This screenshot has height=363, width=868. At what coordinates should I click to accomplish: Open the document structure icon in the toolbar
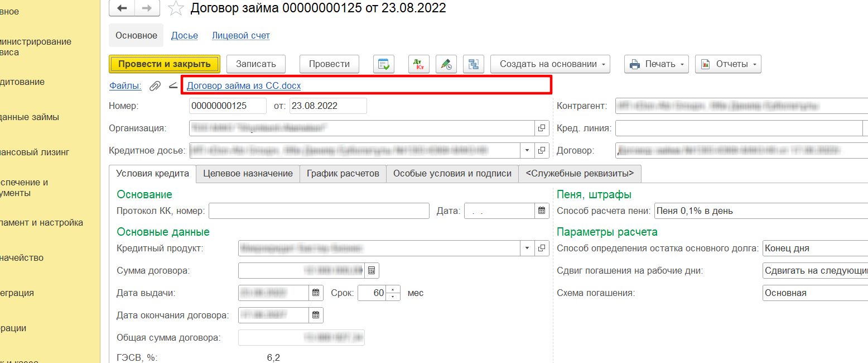pos(474,64)
